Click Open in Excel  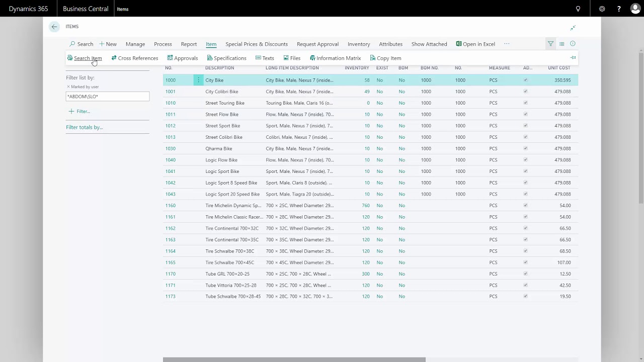tap(475, 44)
